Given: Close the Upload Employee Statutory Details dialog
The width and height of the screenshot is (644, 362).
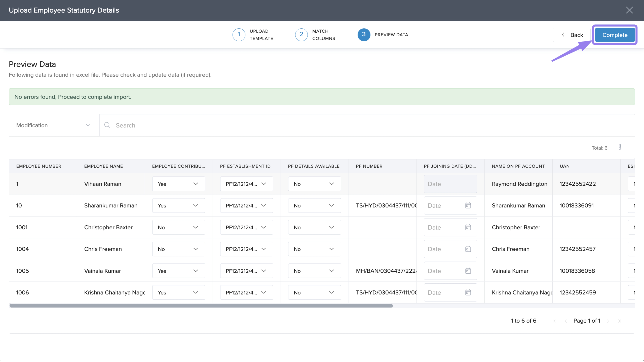Looking at the screenshot, I should click(x=629, y=10).
